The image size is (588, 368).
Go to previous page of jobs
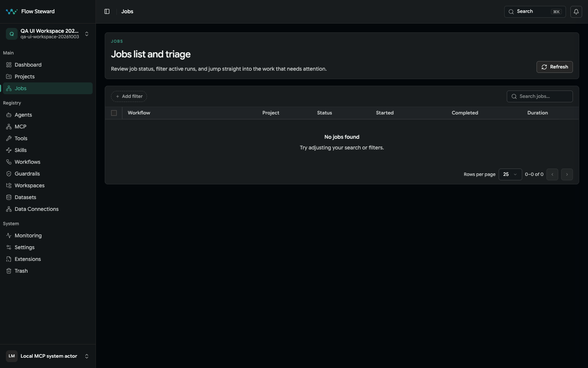click(x=552, y=174)
